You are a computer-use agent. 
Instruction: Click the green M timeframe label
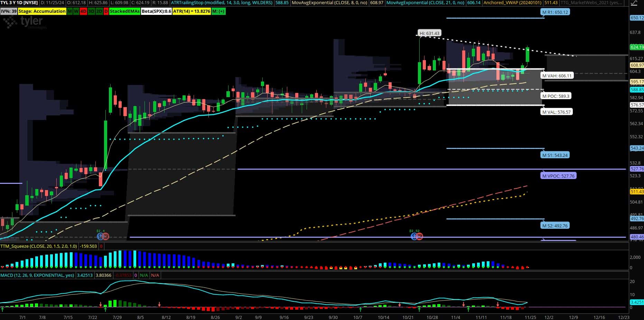[69, 11]
